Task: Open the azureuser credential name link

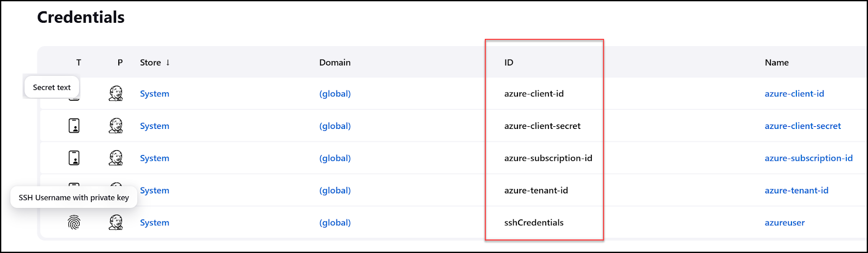Action: point(784,223)
